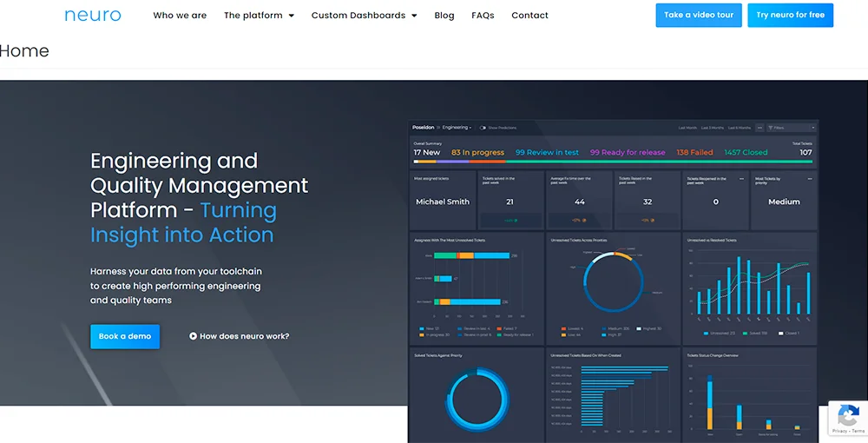The height and width of the screenshot is (443, 868).
Task: Click '138 Failed' summary text
Action: click(x=694, y=152)
